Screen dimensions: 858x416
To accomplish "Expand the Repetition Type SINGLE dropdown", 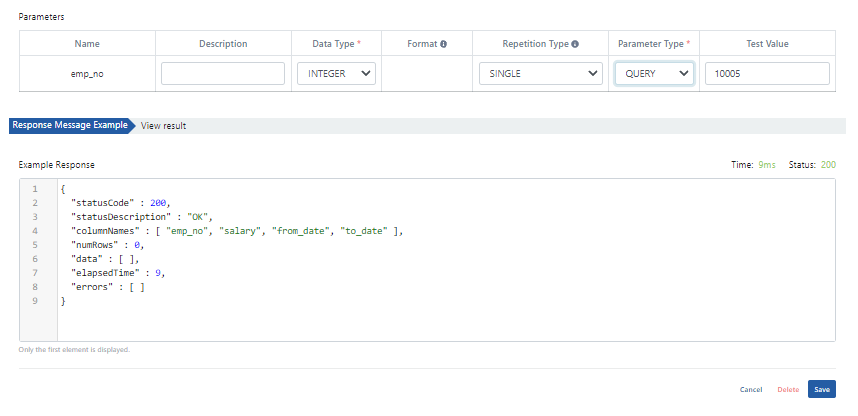I will 539,74.
